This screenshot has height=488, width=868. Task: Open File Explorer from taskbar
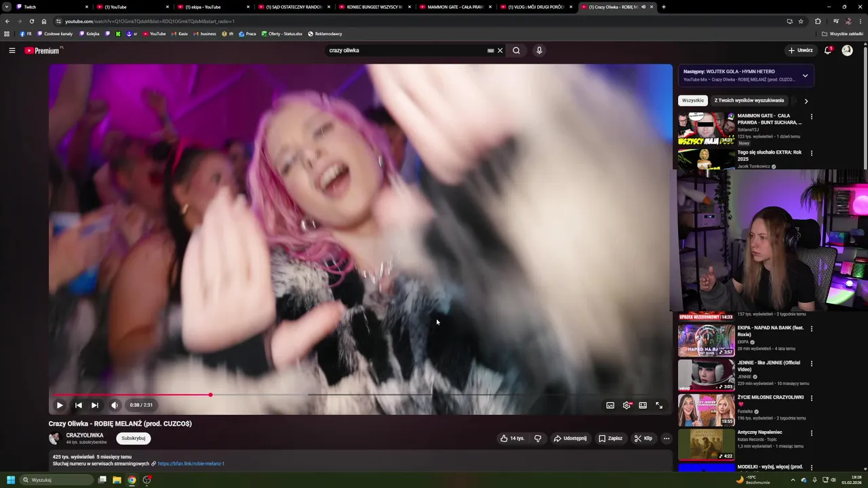[117, 480]
